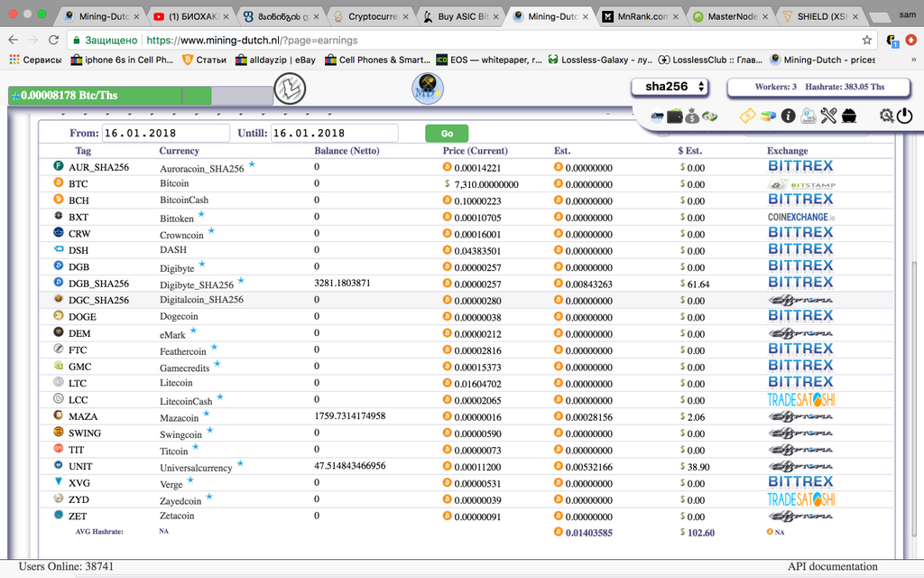Click the money bag icon

692,117
